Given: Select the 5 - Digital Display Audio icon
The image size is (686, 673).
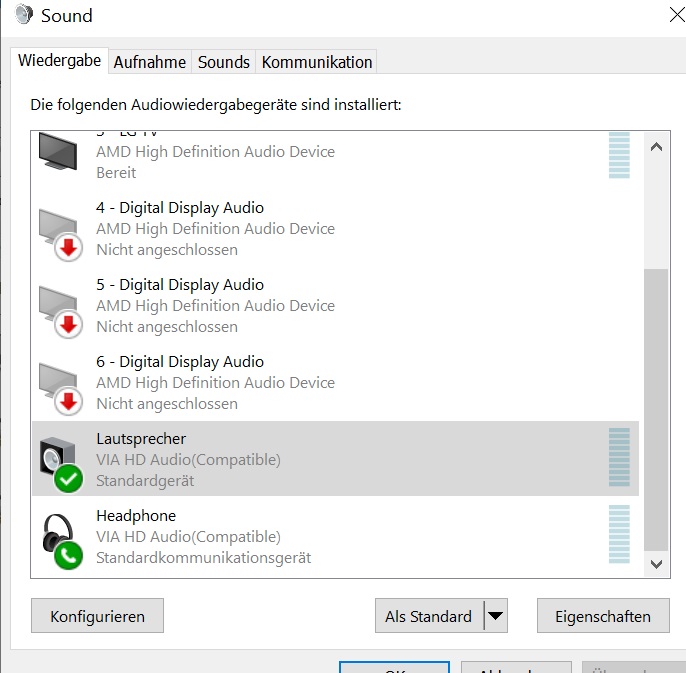Looking at the screenshot, I should coord(60,312).
